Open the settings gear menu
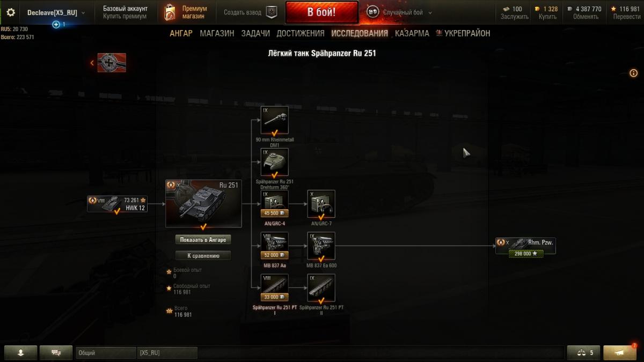Screen dimensions: 644x362 point(11,12)
